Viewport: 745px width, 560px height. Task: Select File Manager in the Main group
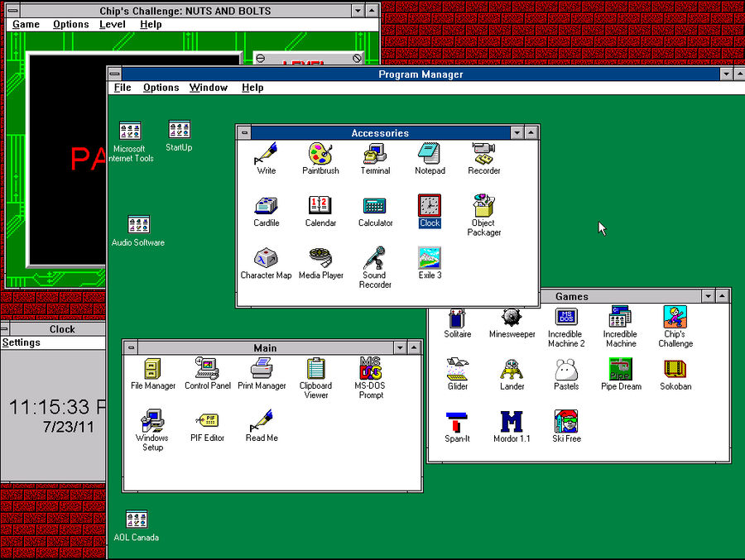(x=151, y=368)
